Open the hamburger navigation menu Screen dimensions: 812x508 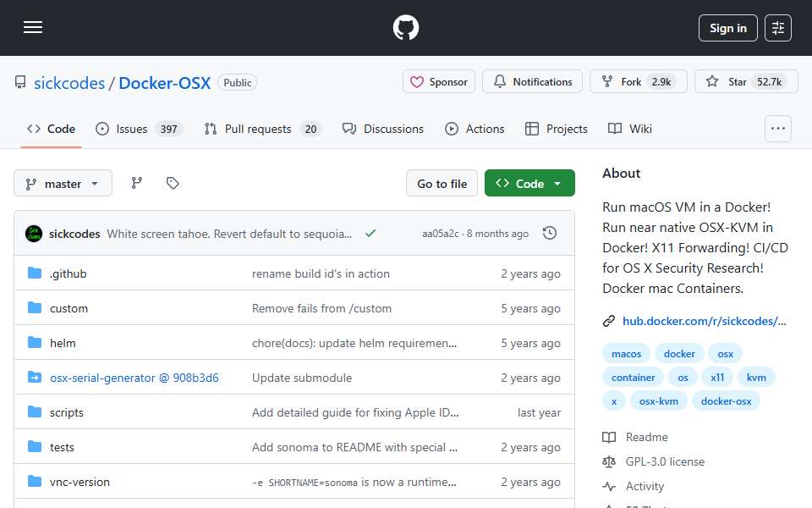tap(33, 27)
